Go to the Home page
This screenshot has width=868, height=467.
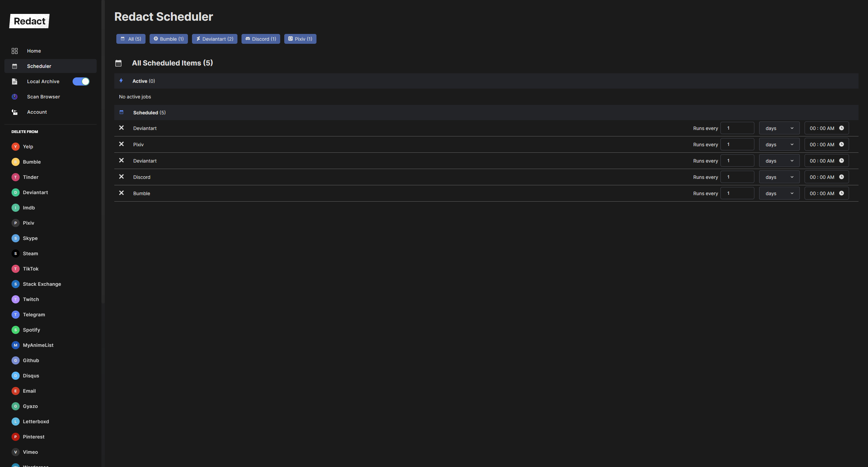coord(34,51)
